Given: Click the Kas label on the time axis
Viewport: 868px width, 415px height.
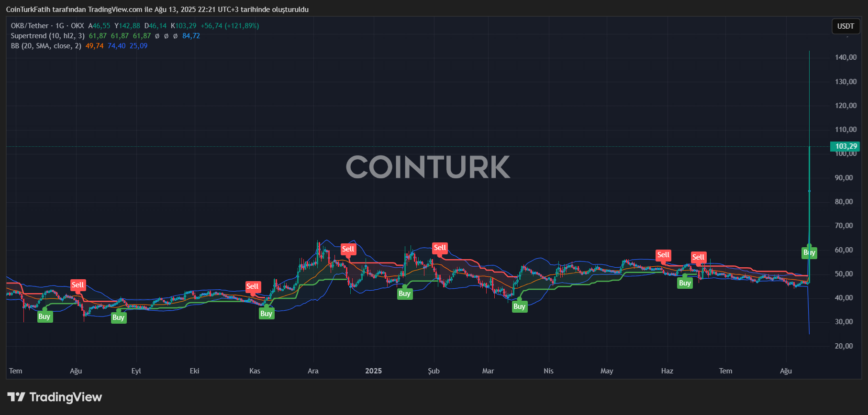Looking at the screenshot, I should 255,371.
